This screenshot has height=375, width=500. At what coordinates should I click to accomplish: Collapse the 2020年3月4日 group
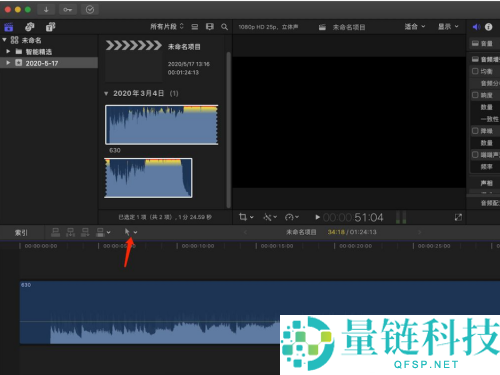click(106, 94)
